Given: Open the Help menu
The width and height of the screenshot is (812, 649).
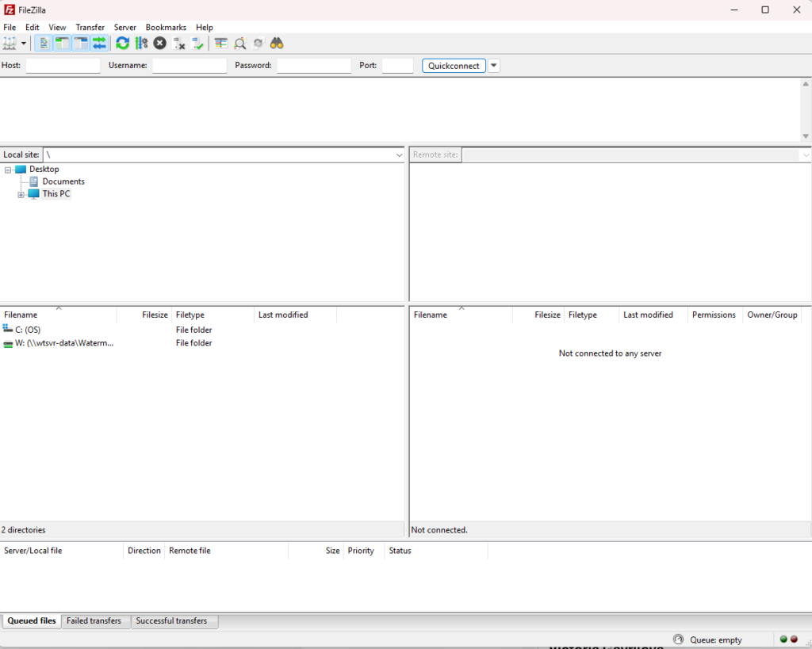Looking at the screenshot, I should (x=204, y=28).
